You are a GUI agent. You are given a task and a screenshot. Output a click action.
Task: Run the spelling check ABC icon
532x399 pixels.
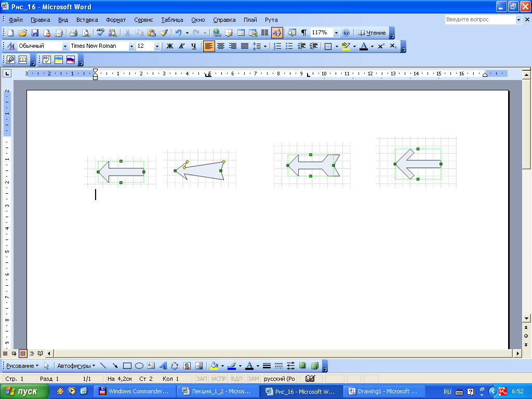click(x=100, y=33)
